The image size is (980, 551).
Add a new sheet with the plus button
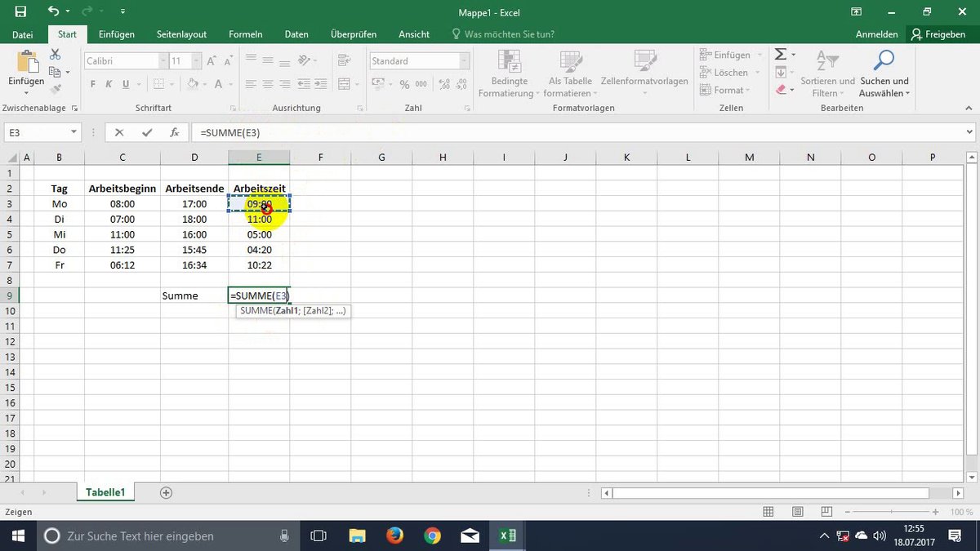(x=165, y=491)
